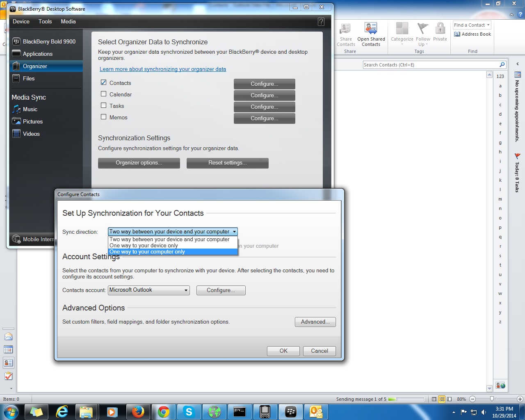
Task: Click OK in Configure Contacts dialog
Action: [283, 351]
